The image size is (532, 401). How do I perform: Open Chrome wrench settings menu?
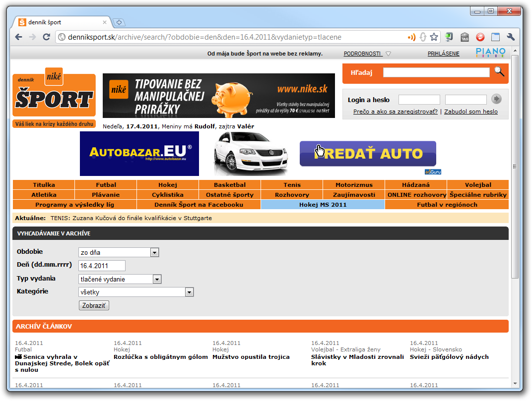pos(511,37)
